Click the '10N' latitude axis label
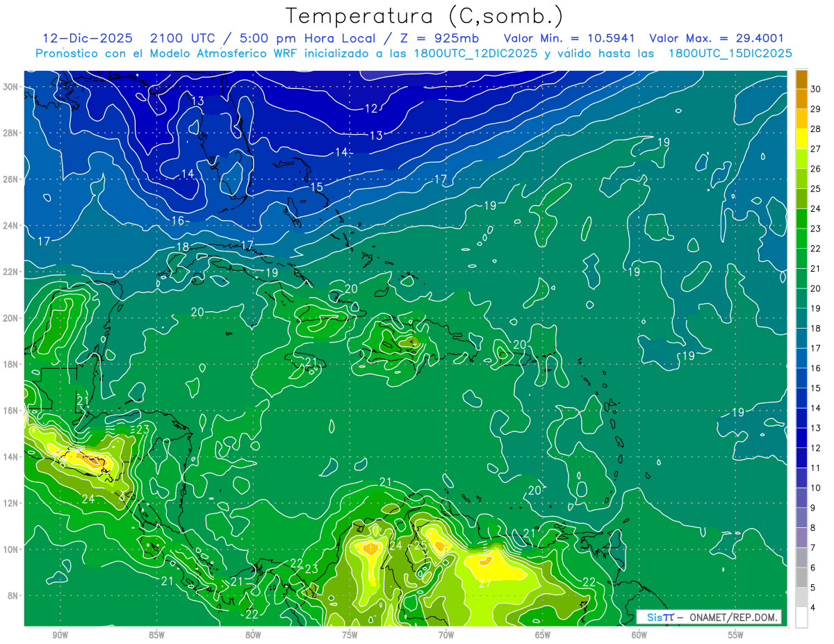The image size is (834, 644). (x=10, y=549)
